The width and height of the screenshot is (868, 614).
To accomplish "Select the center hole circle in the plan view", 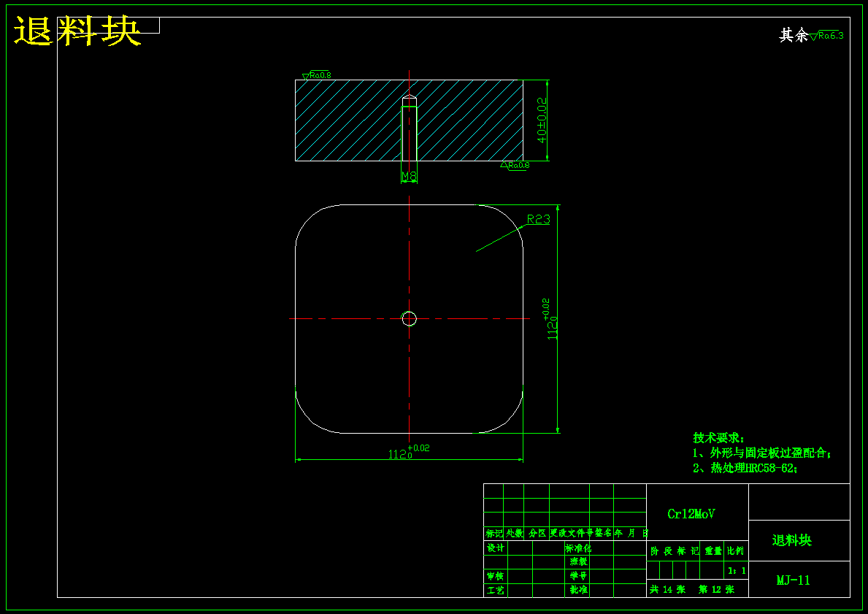I will pos(409,319).
